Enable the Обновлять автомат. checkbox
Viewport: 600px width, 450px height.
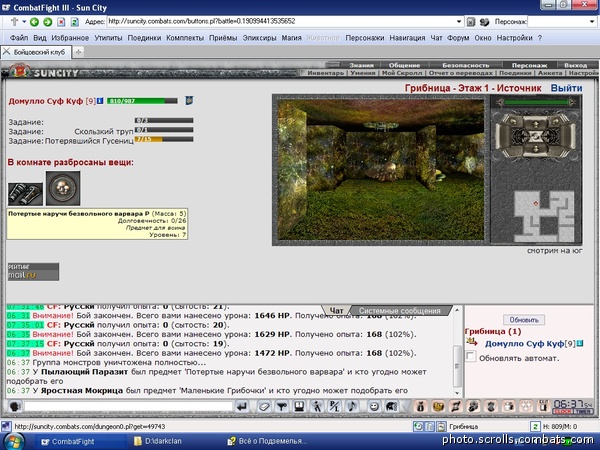tap(470, 357)
